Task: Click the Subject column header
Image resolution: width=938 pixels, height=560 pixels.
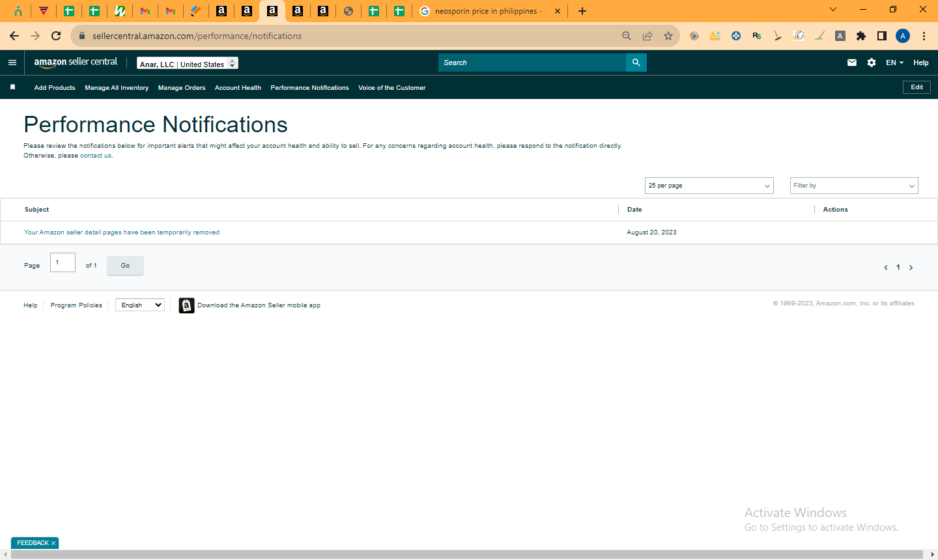Action: tap(36, 210)
